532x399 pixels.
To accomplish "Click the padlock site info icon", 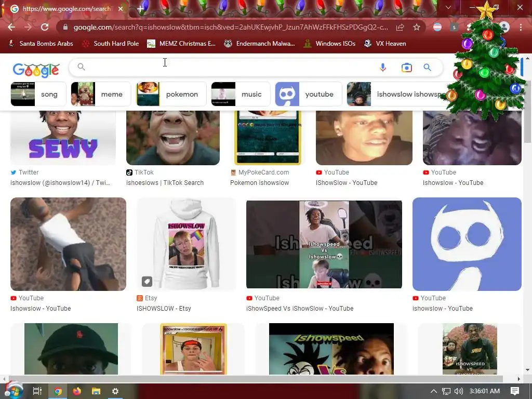I will click(x=65, y=27).
